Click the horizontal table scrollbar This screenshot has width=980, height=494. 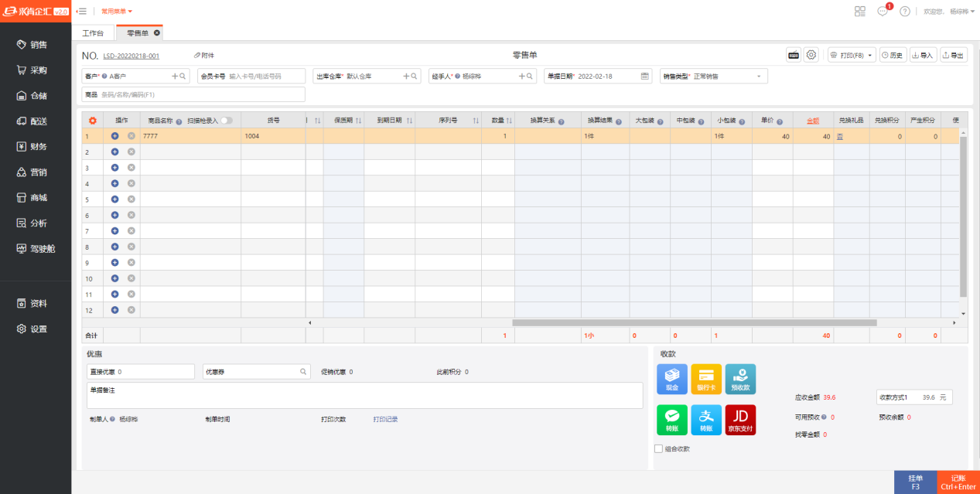694,322
